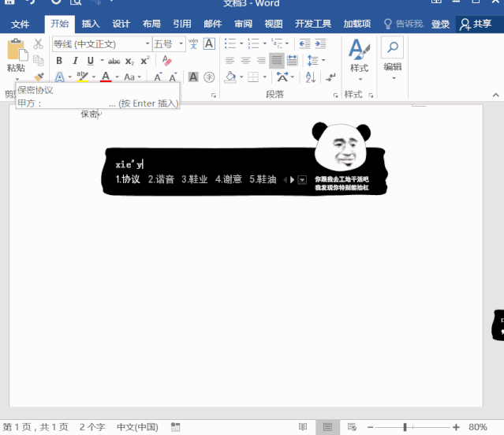The height and width of the screenshot is (435, 504).
Task: Decrease paragraph indent
Action: (x=304, y=43)
